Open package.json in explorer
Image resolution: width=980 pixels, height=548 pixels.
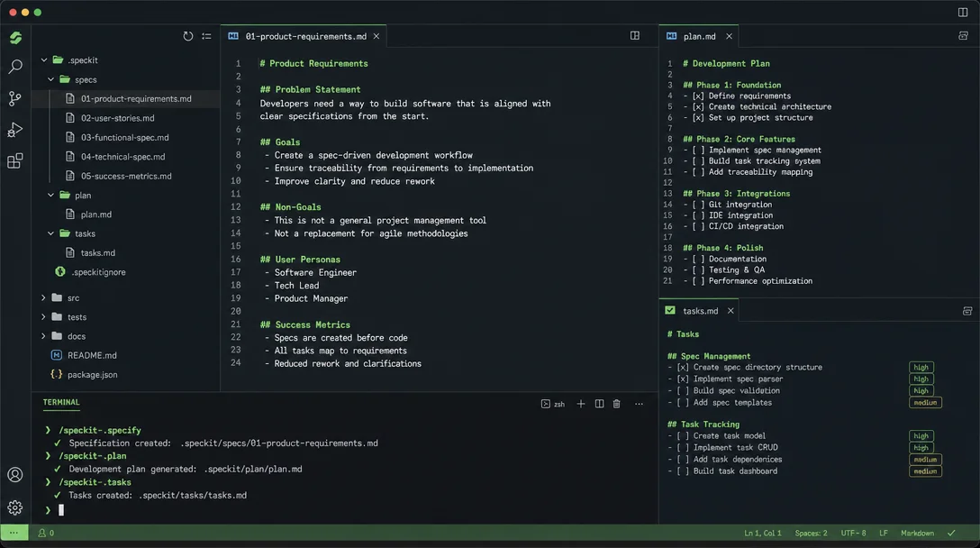coord(92,375)
